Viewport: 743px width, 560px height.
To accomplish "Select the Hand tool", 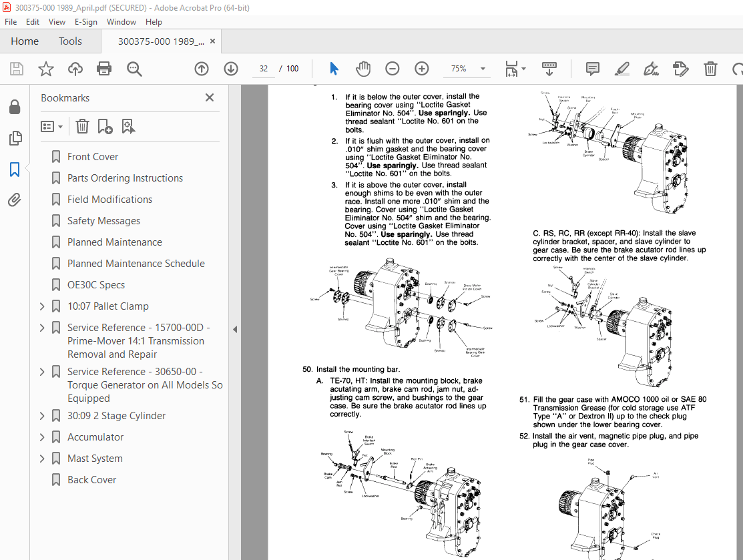I will pos(362,68).
